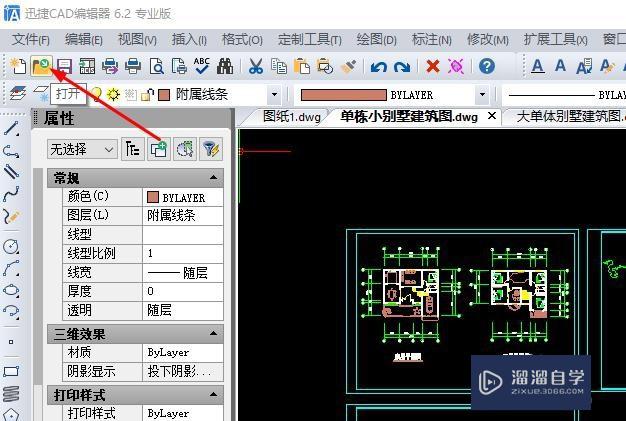The width and height of the screenshot is (626, 421).
Task: Open the 文件(F) menu
Action: click(31, 40)
